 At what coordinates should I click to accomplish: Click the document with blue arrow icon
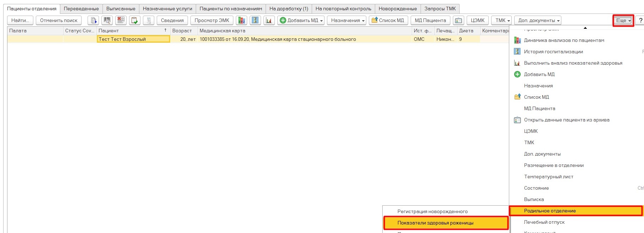[93, 20]
